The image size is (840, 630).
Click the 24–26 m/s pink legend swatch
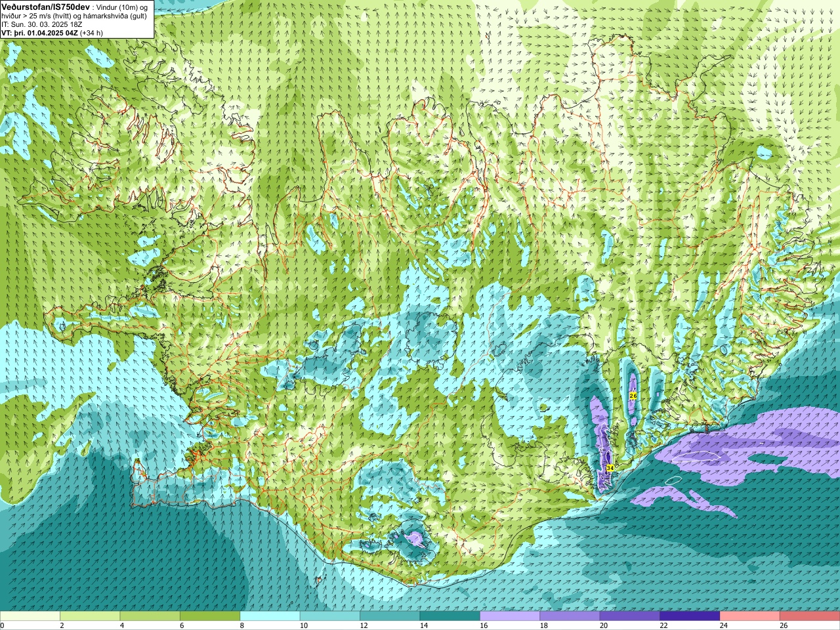point(750,616)
